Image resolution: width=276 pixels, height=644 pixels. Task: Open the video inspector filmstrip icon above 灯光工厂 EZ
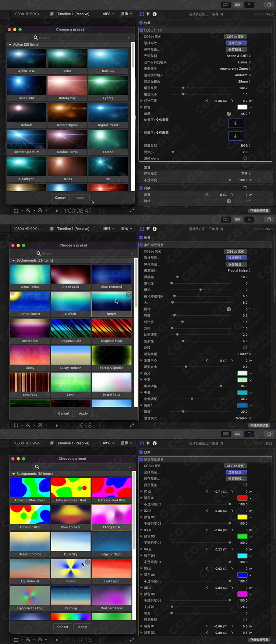[142, 14]
